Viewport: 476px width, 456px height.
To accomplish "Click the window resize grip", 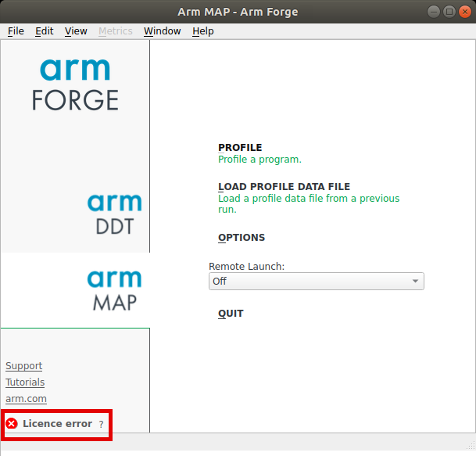I will (471, 445).
